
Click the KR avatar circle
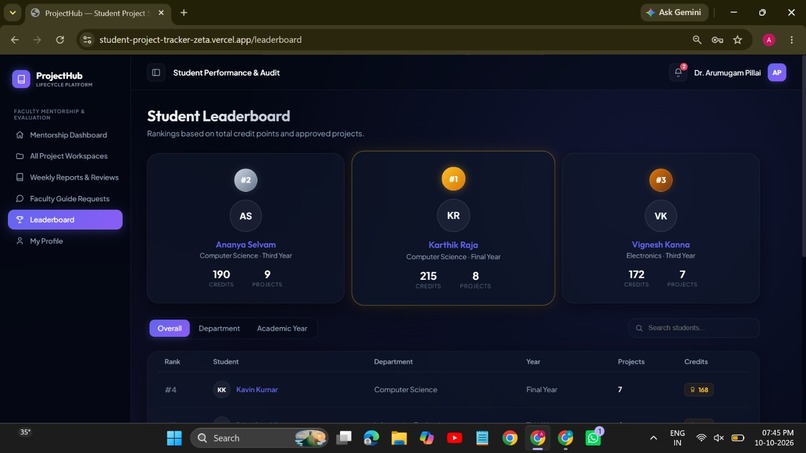(x=453, y=215)
